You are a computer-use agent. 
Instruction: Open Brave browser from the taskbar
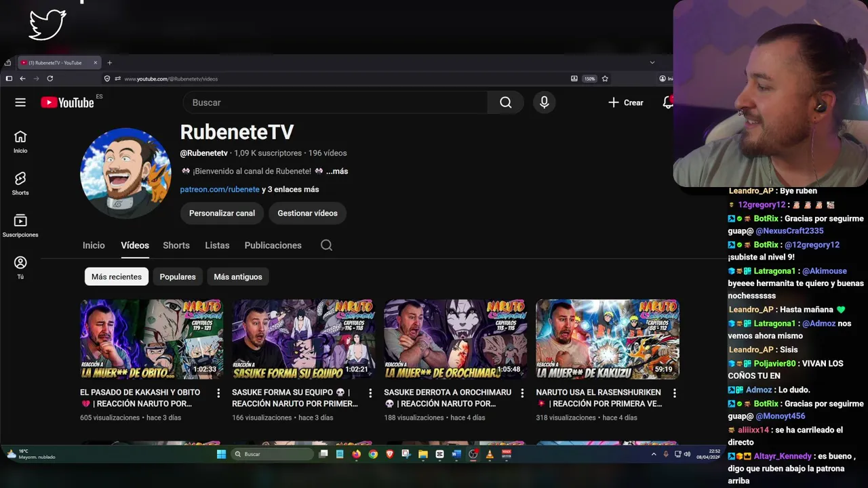click(x=389, y=454)
